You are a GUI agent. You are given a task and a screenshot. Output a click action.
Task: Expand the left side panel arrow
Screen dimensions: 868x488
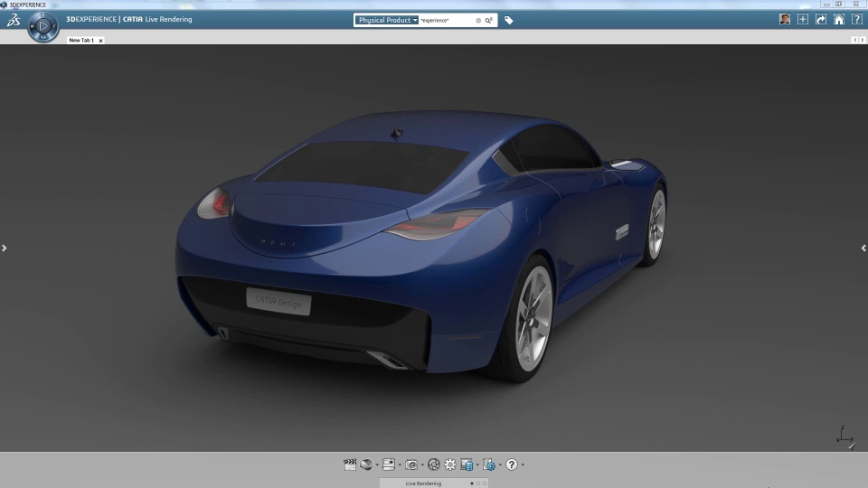point(5,248)
